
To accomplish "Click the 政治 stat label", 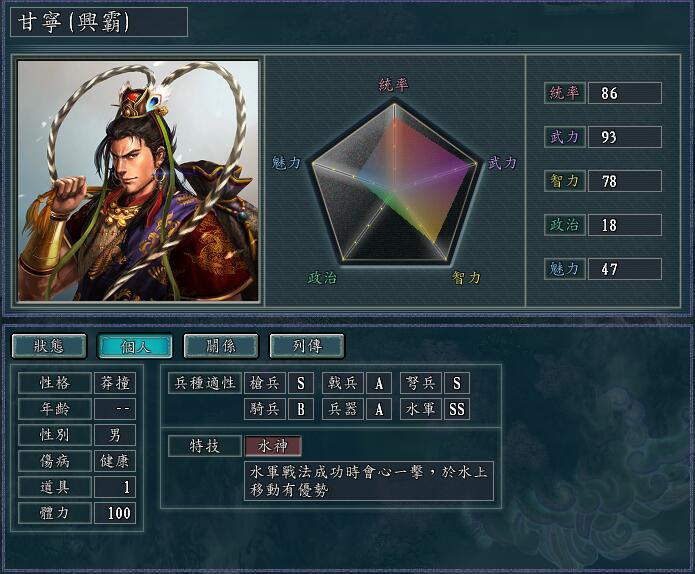I will click(x=565, y=225).
